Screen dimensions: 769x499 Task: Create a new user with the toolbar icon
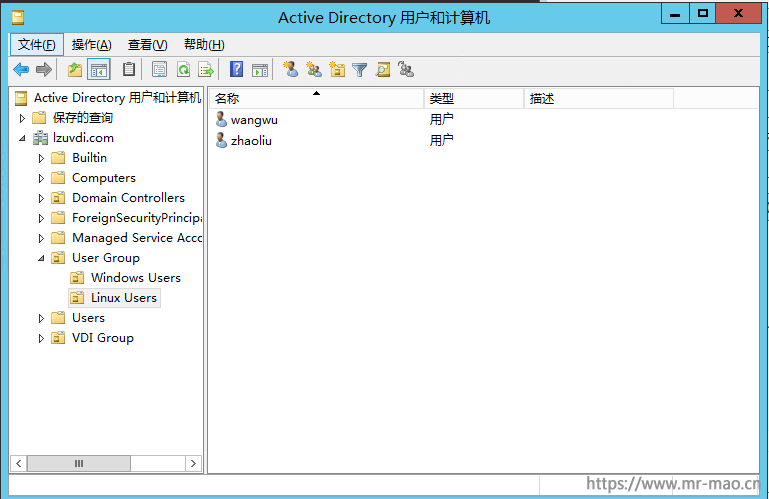click(290, 69)
